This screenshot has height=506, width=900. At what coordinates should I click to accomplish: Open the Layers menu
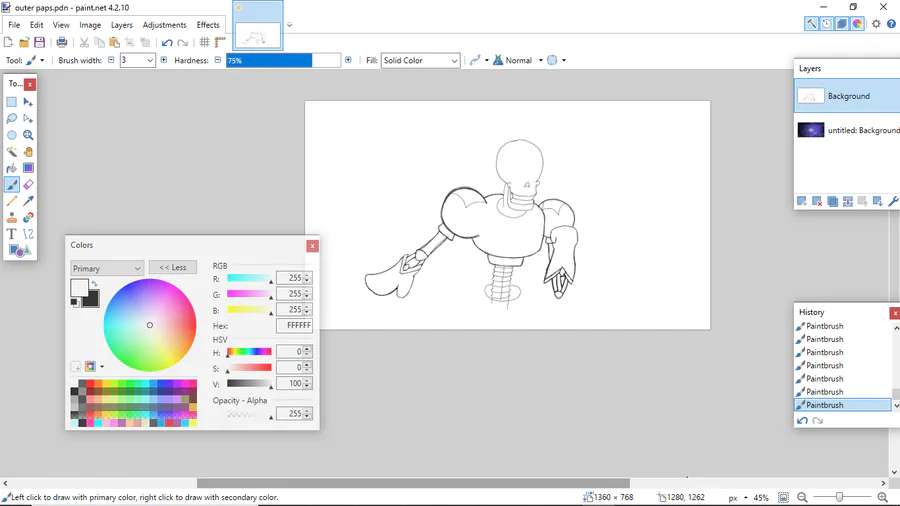(x=122, y=25)
